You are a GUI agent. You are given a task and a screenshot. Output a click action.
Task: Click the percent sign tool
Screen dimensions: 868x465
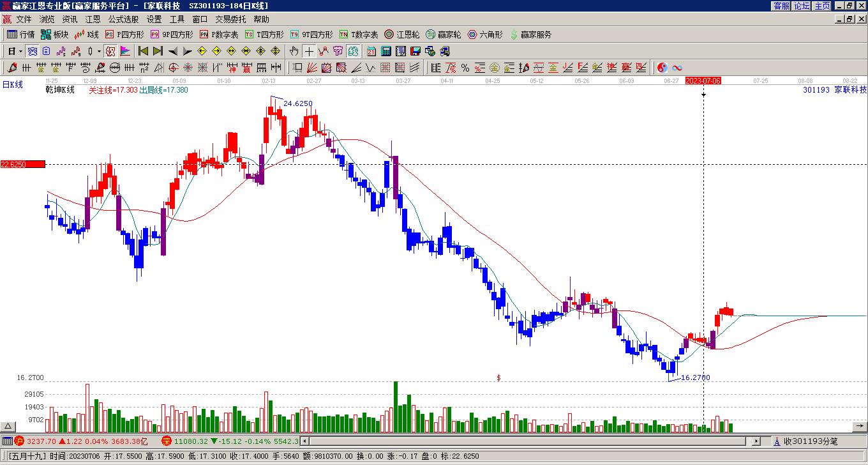coord(465,68)
